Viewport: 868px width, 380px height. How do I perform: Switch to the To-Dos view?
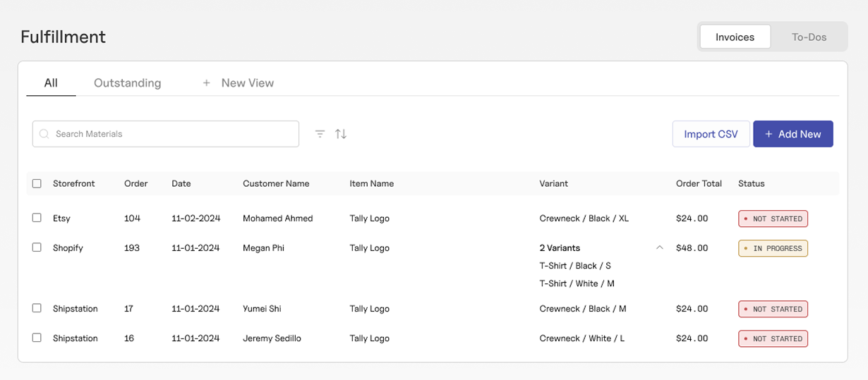pos(809,37)
